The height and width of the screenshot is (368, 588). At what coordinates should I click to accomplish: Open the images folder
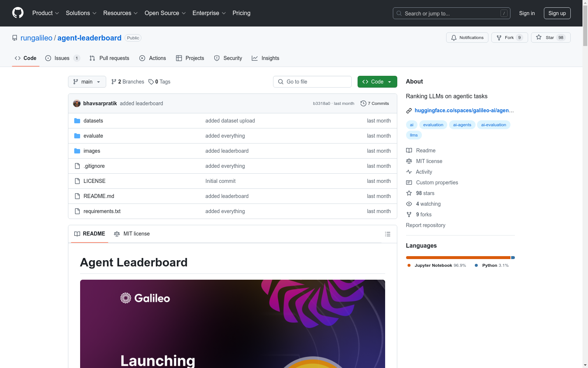pos(92,151)
